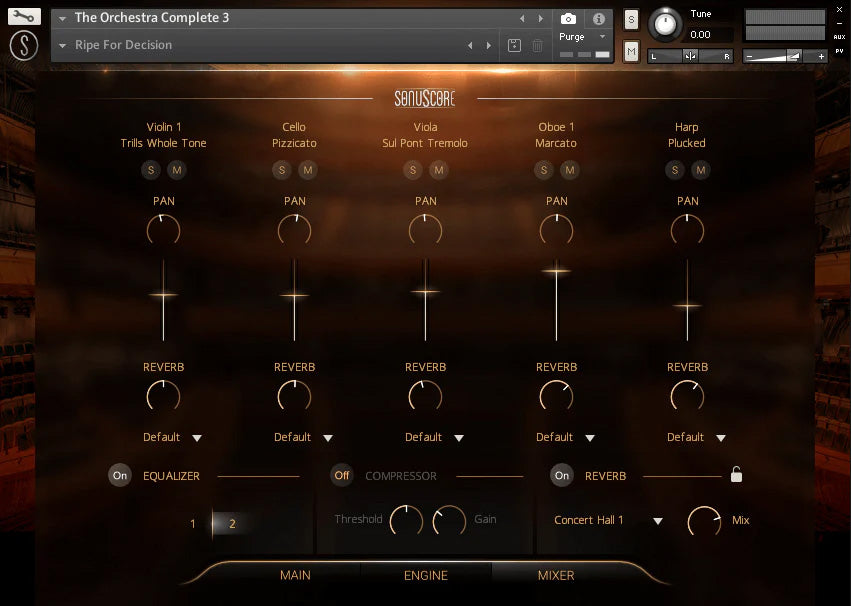Switch to the MAIN tab
The image size is (851, 606).
point(295,575)
